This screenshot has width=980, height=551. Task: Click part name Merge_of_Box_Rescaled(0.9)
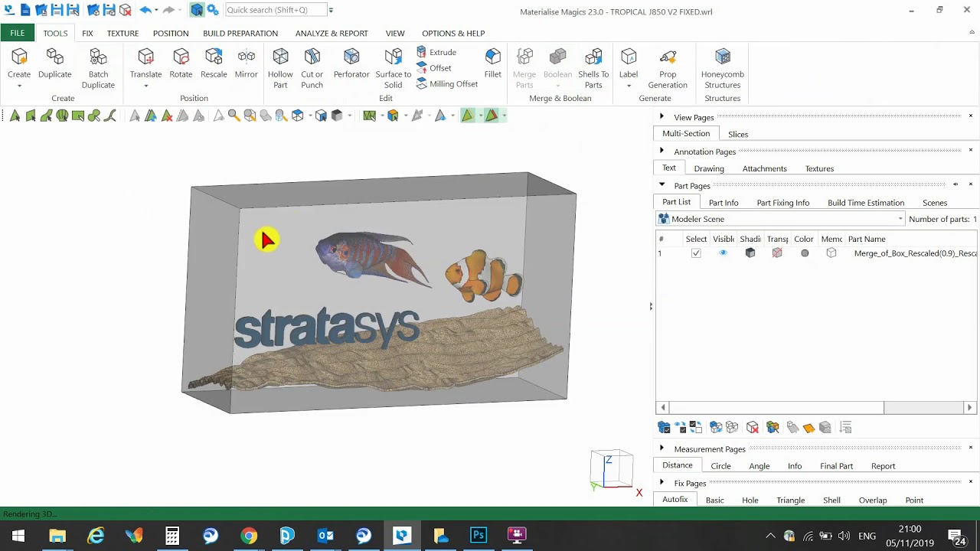(x=916, y=253)
